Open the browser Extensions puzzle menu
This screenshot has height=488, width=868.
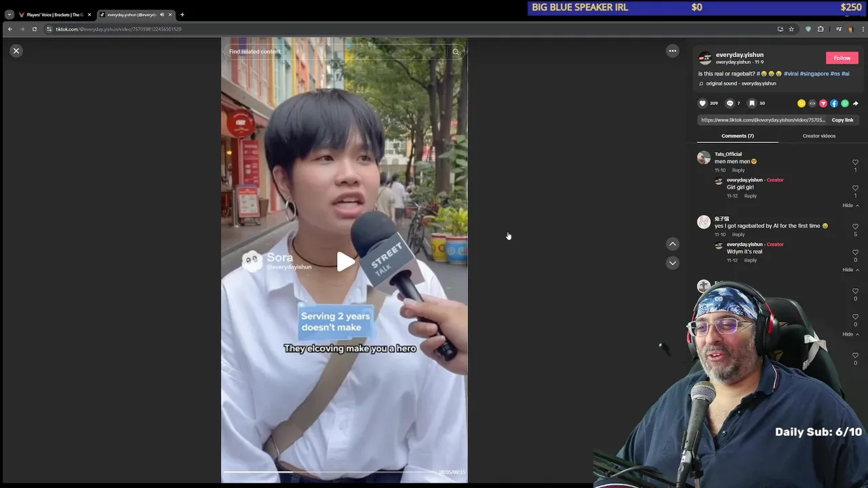click(x=821, y=29)
